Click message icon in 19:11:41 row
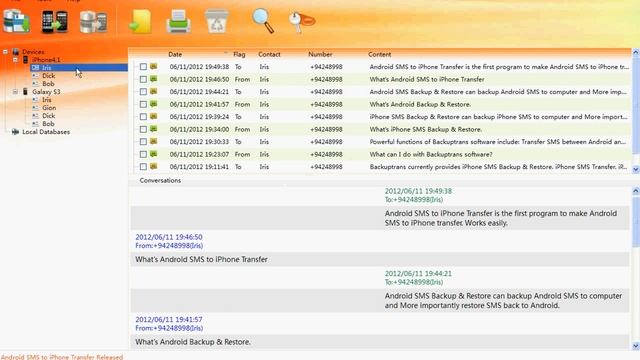The height and width of the screenshot is (360, 640). point(153,167)
